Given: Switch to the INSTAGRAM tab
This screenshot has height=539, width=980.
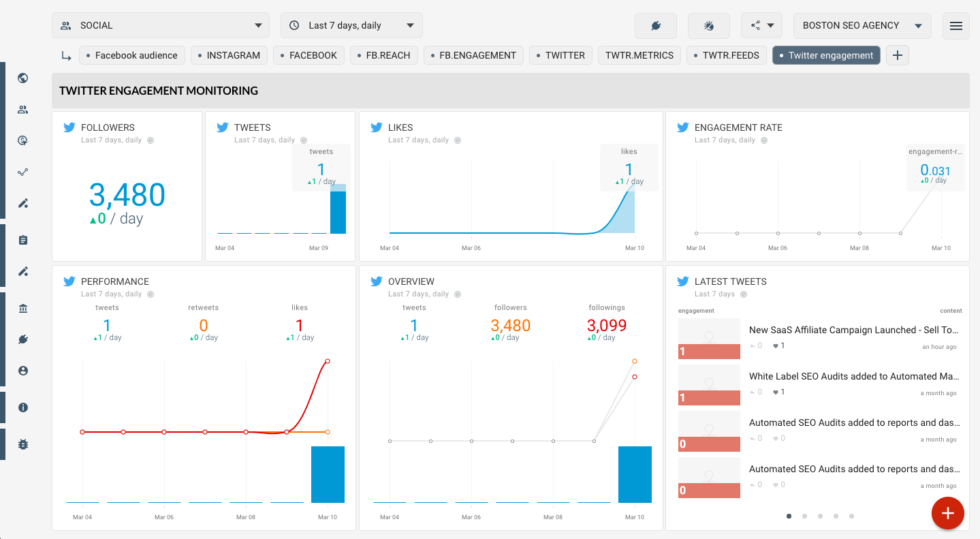Looking at the screenshot, I should (x=230, y=55).
